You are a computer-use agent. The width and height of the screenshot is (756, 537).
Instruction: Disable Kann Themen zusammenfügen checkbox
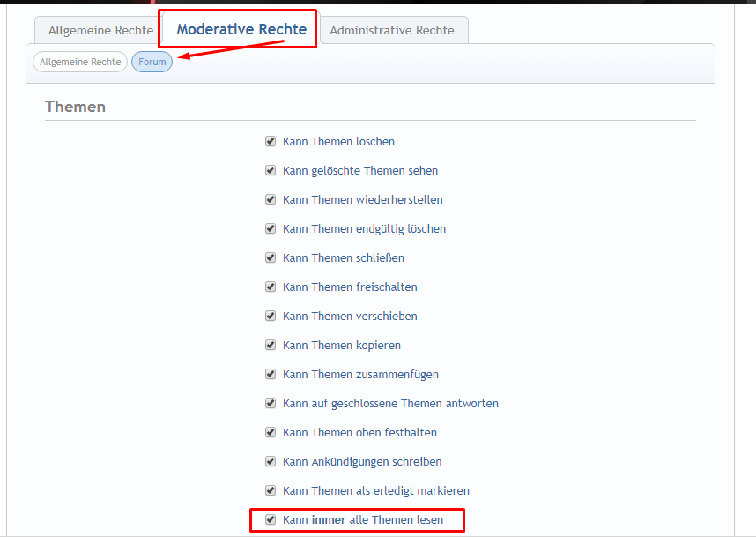(271, 374)
